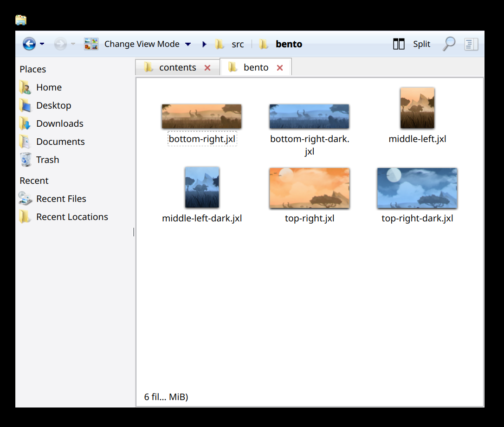
Task: Click the Split label in the toolbar
Action: pyautogui.click(x=421, y=44)
